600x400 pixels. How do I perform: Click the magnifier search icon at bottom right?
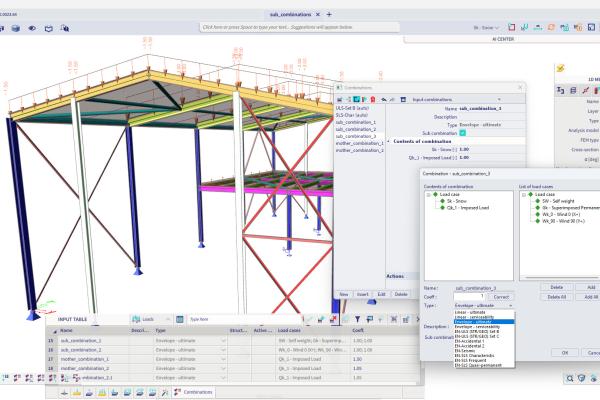[x=570, y=378]
